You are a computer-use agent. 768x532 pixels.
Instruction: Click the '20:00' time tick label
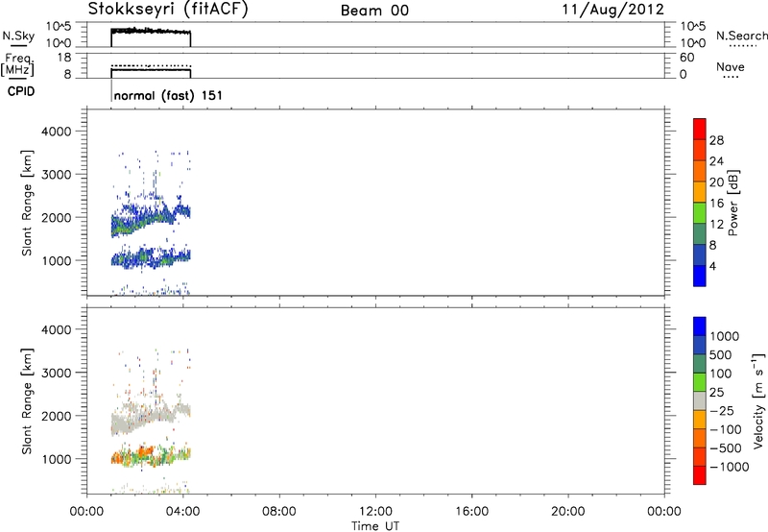click(567, 512)
